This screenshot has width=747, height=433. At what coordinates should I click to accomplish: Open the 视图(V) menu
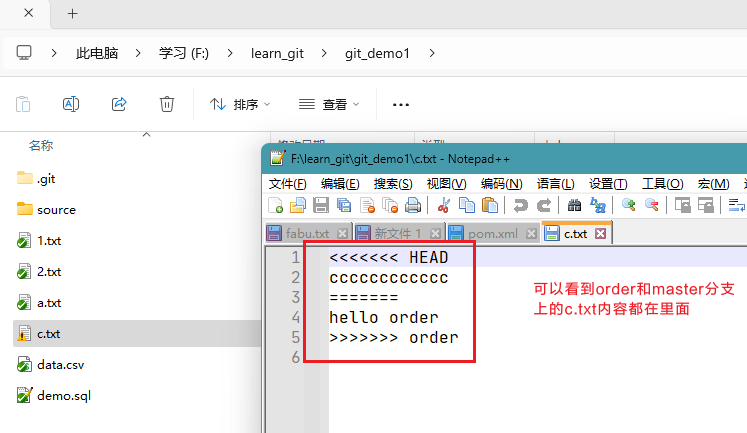[x=446, y=183]
